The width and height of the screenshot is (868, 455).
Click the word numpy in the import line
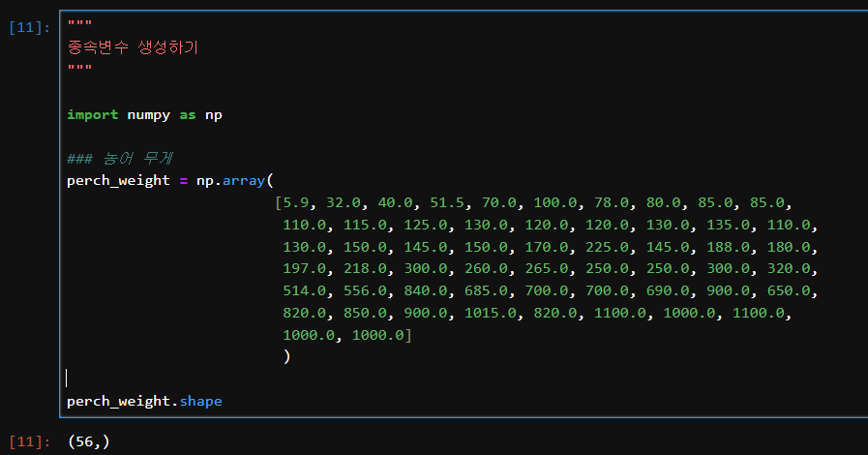148,115
